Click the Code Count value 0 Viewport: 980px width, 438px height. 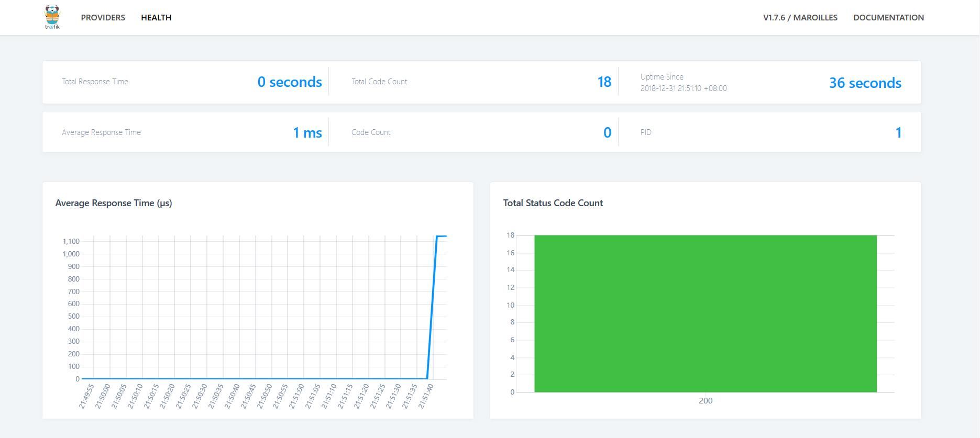point(607,132)
